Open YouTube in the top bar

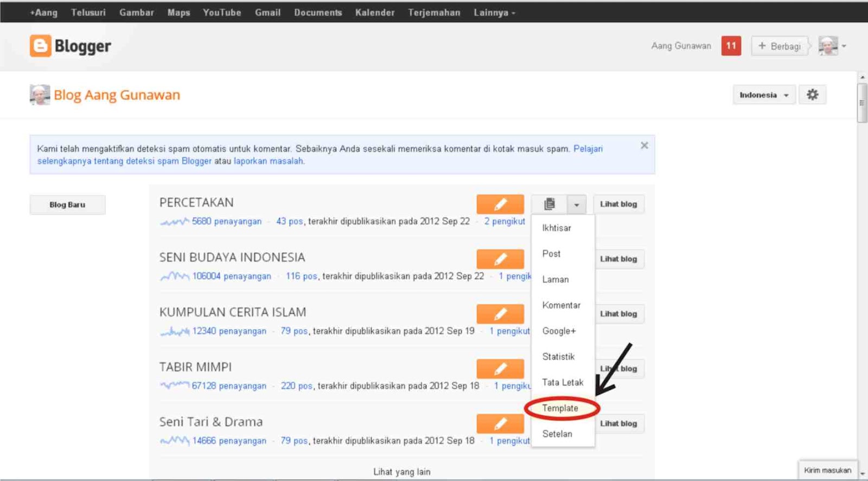[222, 12]
